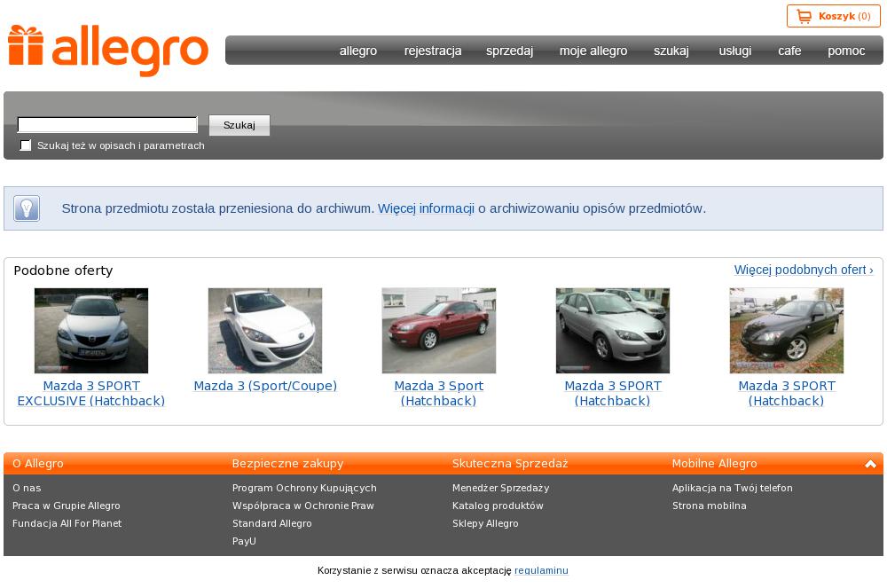Open 'Menedżer Sprzedaży' link
This screenshot has width=887, height=588.
point(500,488)
